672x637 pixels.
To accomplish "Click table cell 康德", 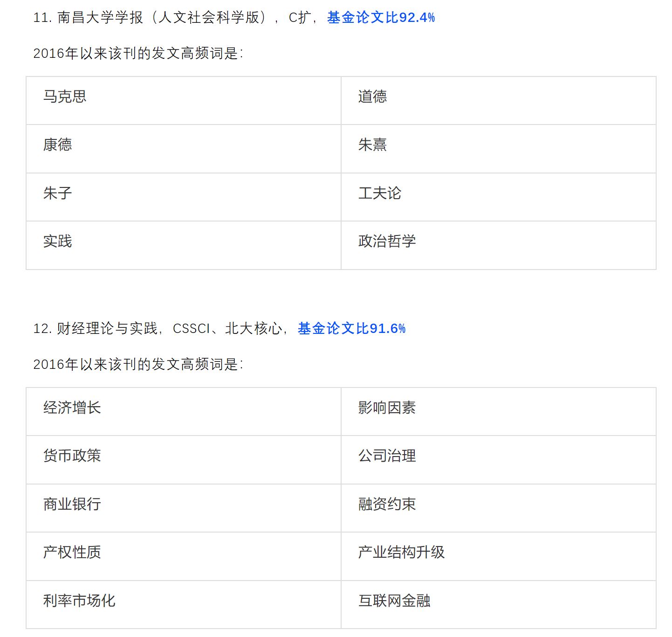I will click(x=184, y=149).
